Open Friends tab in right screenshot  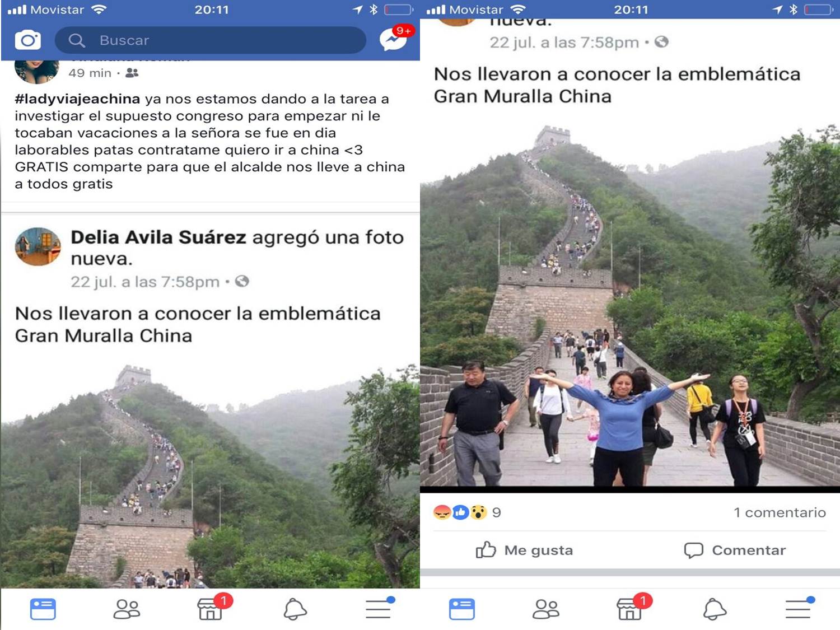click(546, 609)
